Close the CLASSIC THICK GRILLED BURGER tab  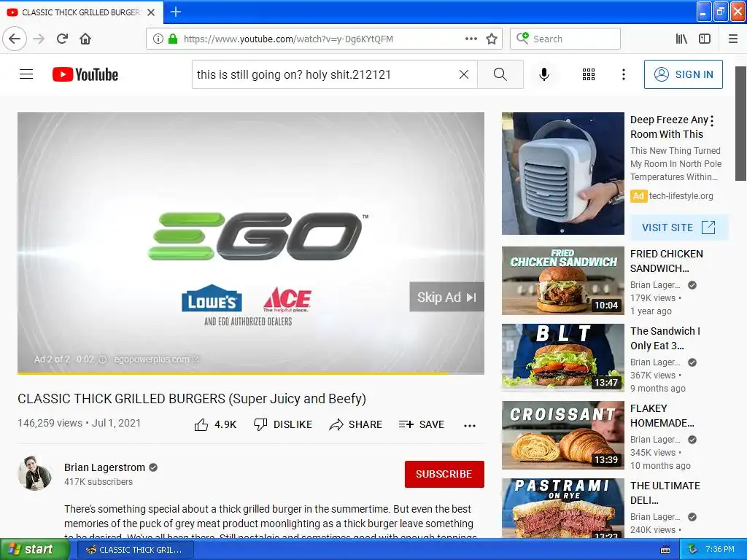151,12
